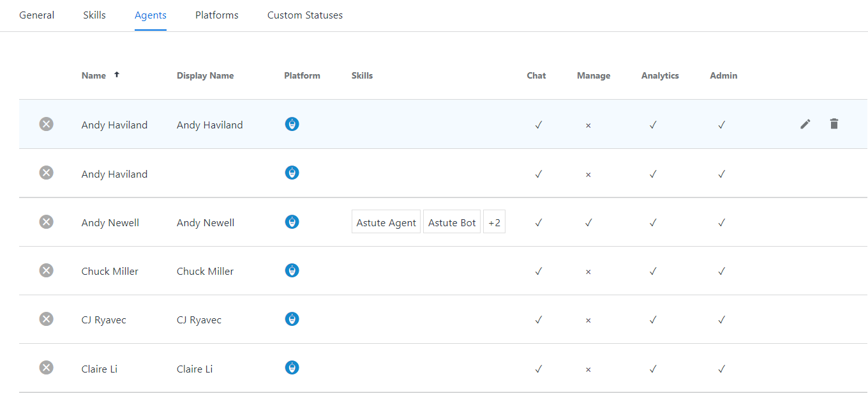Switch to the Skills tab
The image size is (868, 393).
point(94,15)
